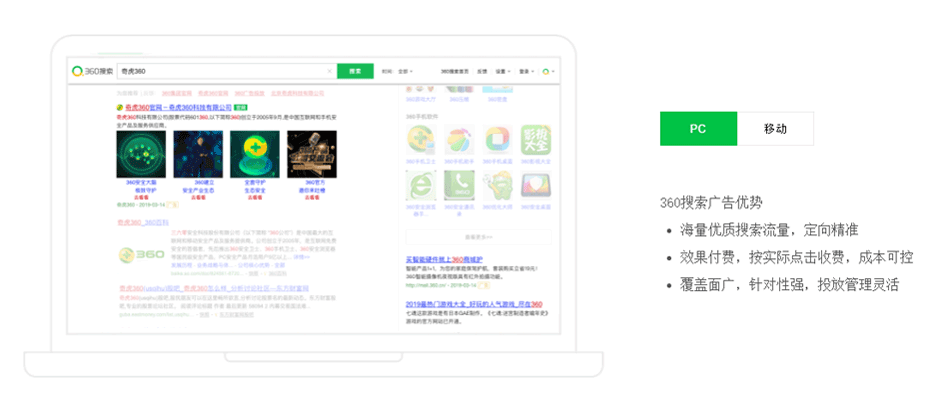This screenshot has width=939, height=417.
Task: Click the favicon beside 奇虎360官网 title
Action: click(x=120, y=107)
